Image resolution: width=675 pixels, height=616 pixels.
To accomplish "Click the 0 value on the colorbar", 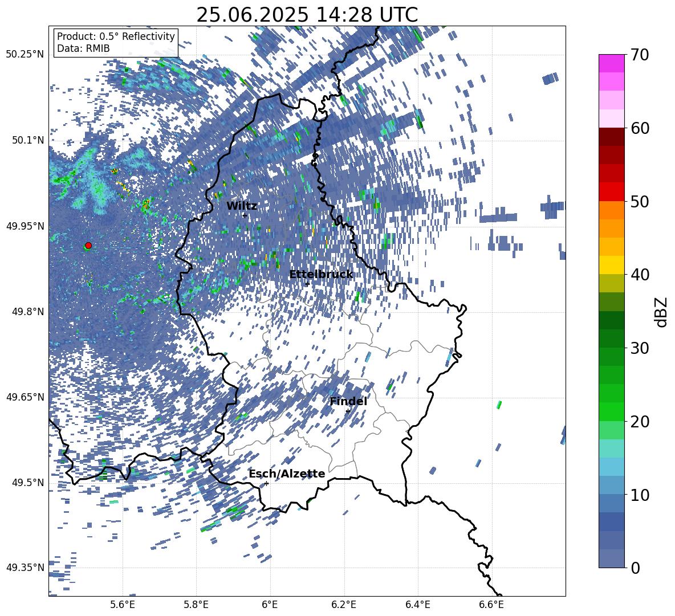I will point(635,568).
